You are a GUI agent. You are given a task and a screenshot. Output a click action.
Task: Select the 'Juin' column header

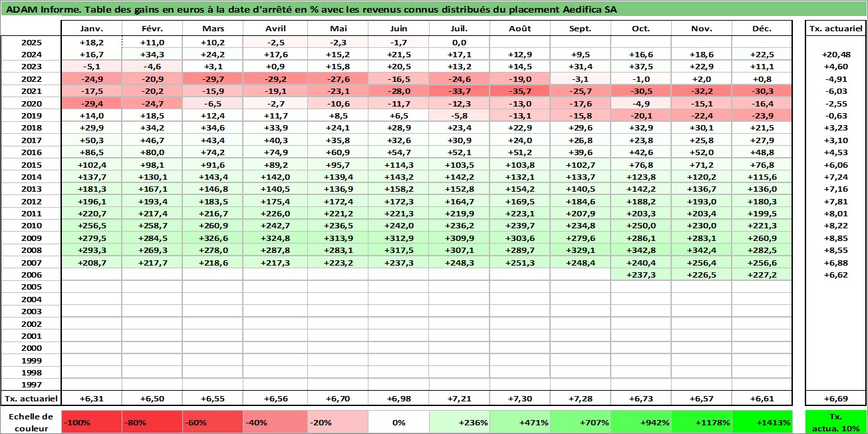coord(398,29)
